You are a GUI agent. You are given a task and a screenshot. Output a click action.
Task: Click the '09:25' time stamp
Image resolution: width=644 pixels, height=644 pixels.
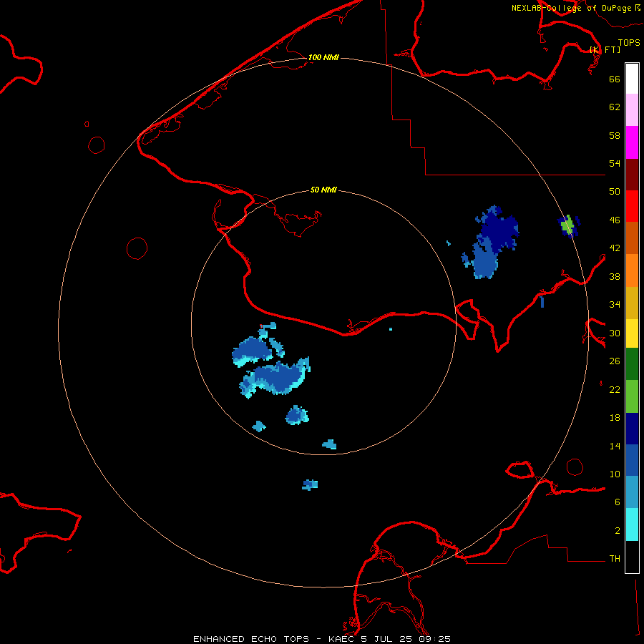(x=434, y=639)
